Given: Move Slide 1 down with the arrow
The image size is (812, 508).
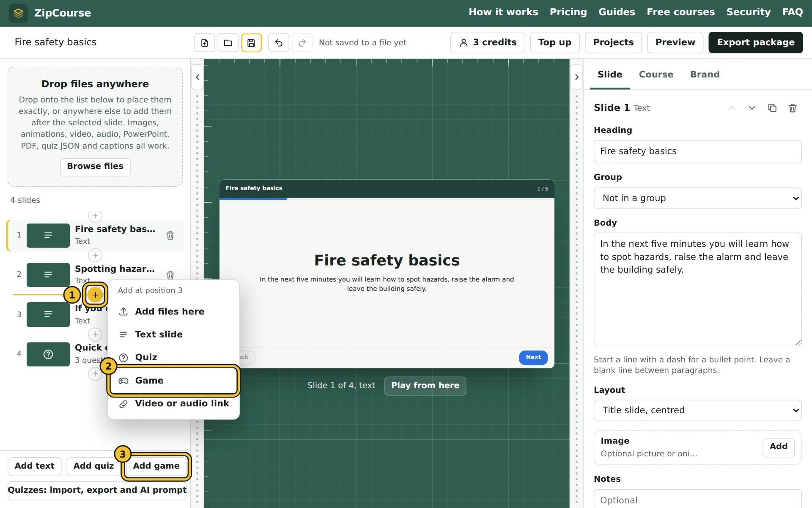Looking at the screenshot, I should point(752,108).
